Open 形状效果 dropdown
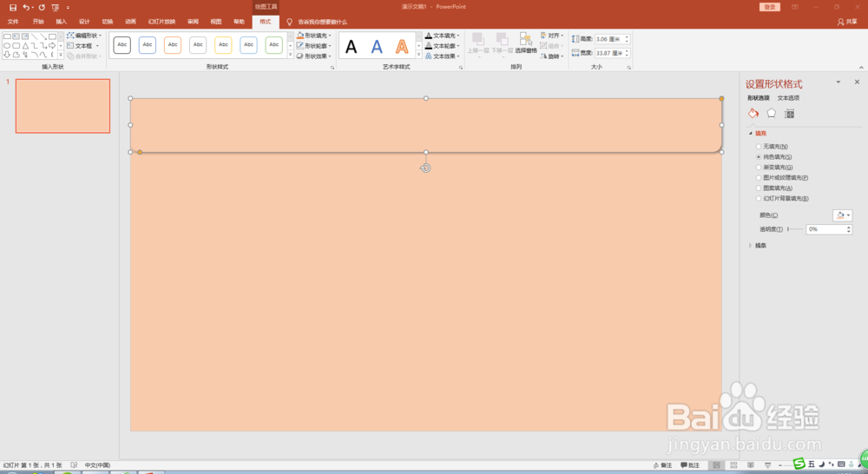Screen dimensions: 868x474 coord(314,56)
